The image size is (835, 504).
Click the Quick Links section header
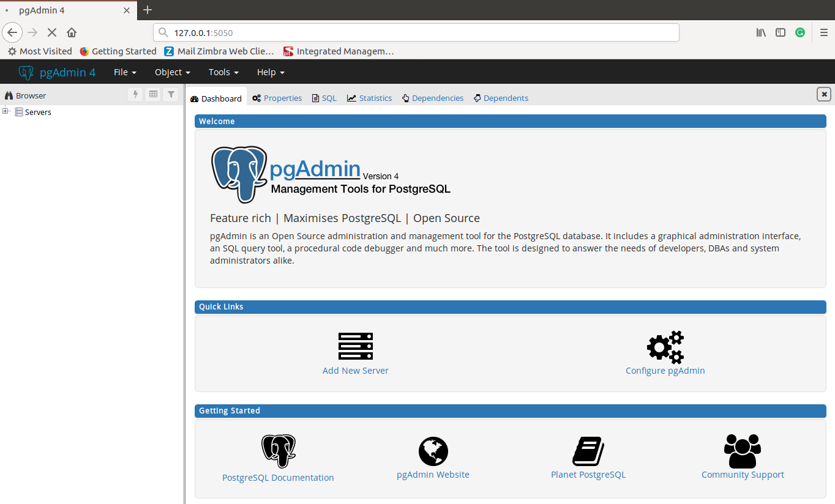[511, 306]
